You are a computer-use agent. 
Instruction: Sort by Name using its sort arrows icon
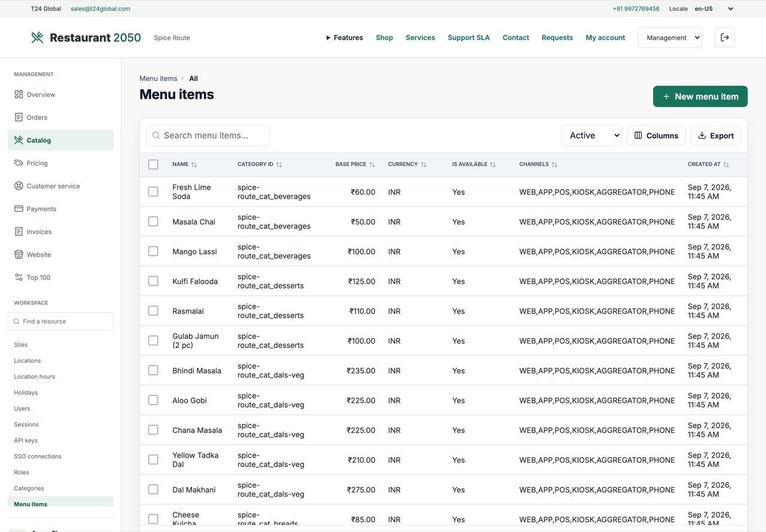[194, 165]
